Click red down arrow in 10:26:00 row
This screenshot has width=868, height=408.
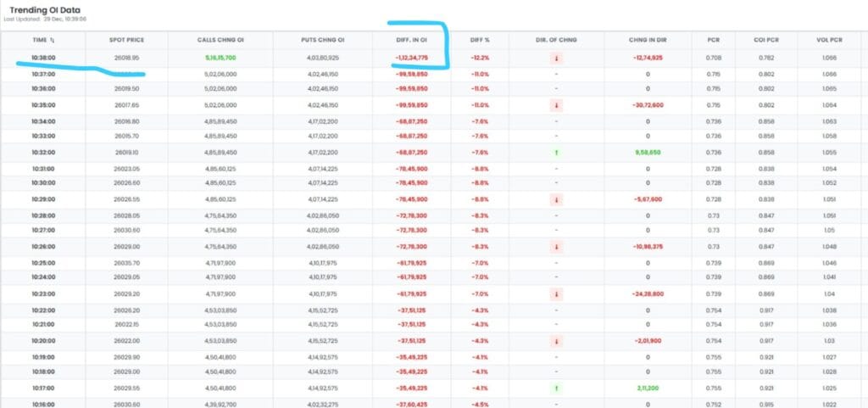(x=556, y=246)
